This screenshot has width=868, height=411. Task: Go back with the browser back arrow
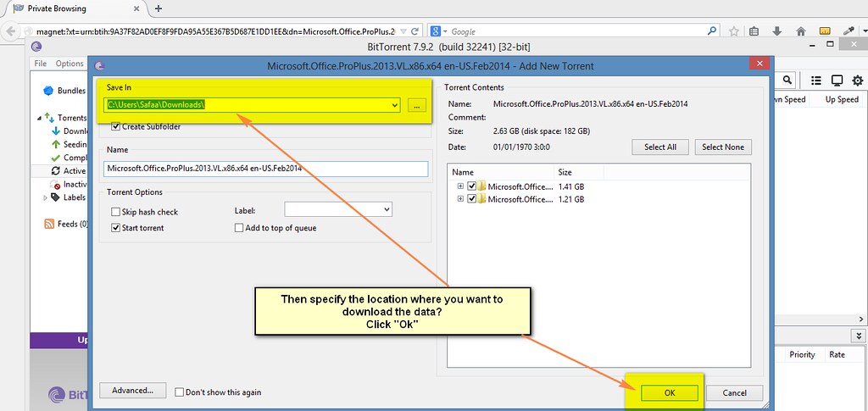click(x=10, y=31)
